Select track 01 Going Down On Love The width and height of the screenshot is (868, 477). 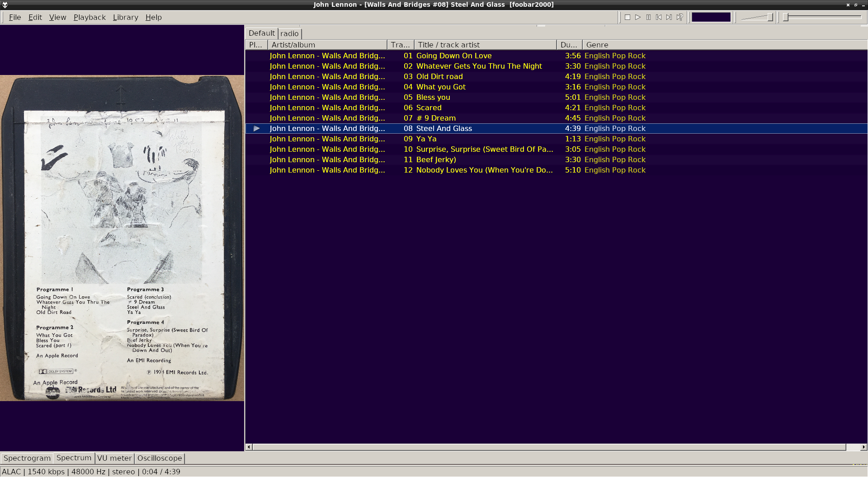(x=556, y=56)
